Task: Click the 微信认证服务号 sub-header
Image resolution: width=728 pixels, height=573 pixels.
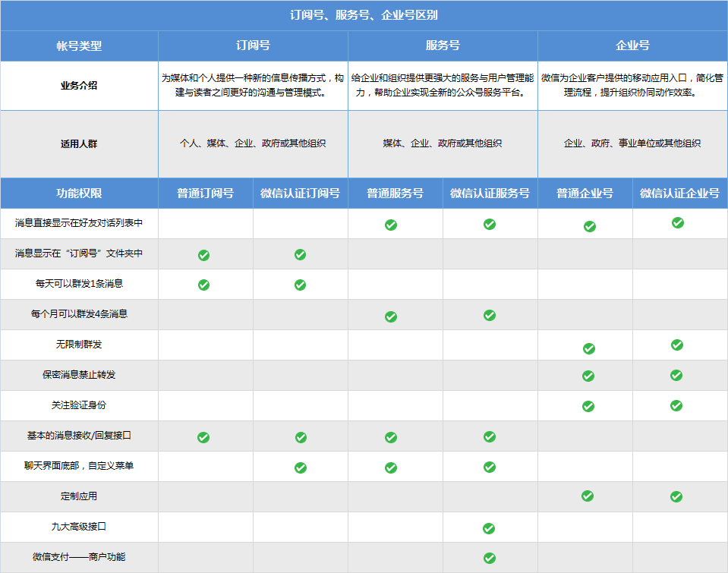Action: point(490,194)
